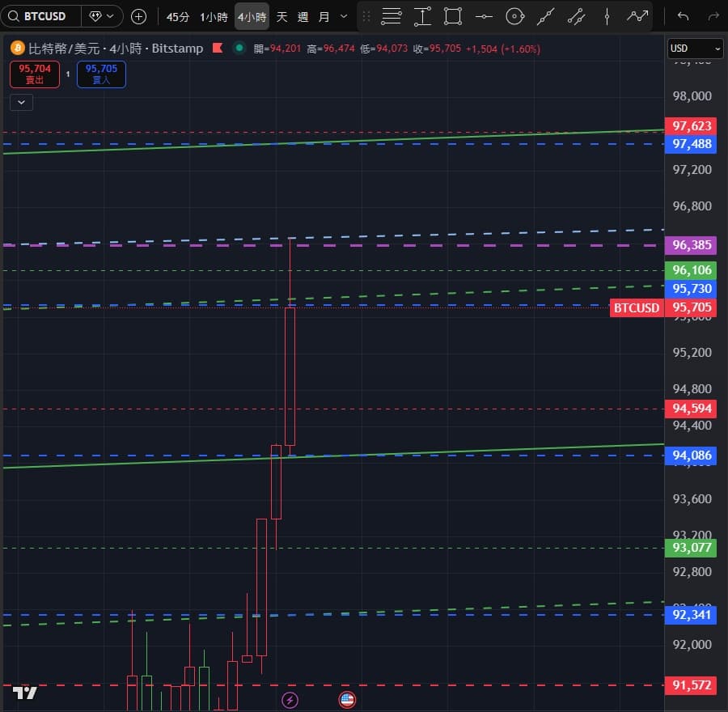728x712 pixels.
Task: Click the 93,077 green price label
Action: (691, 548)
